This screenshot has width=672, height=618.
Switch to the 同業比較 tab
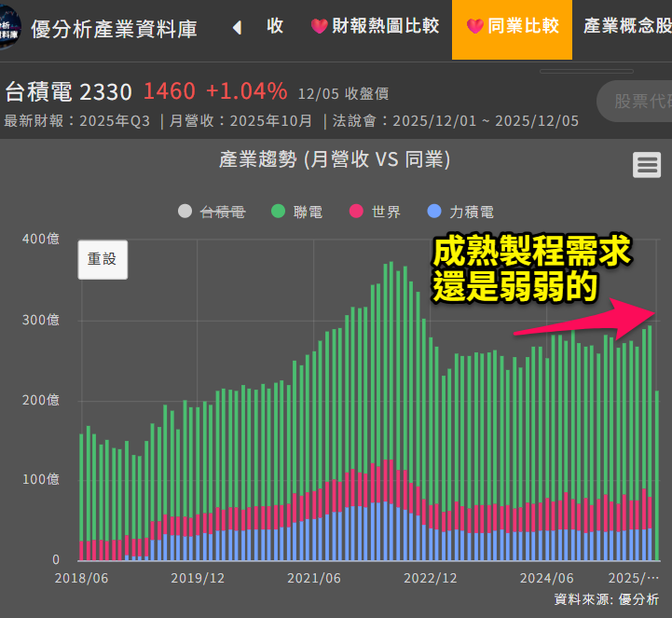[x=513, y=26]
